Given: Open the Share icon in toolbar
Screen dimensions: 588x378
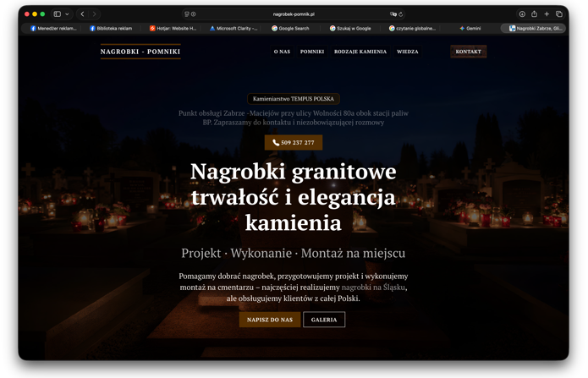Looking at the screenshot, I should [535, 14].
